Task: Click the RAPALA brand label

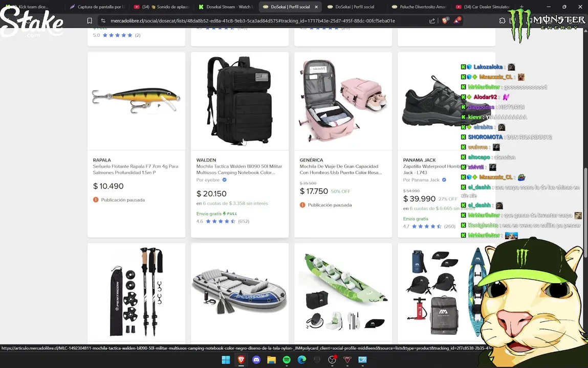Action: [102, 160]
